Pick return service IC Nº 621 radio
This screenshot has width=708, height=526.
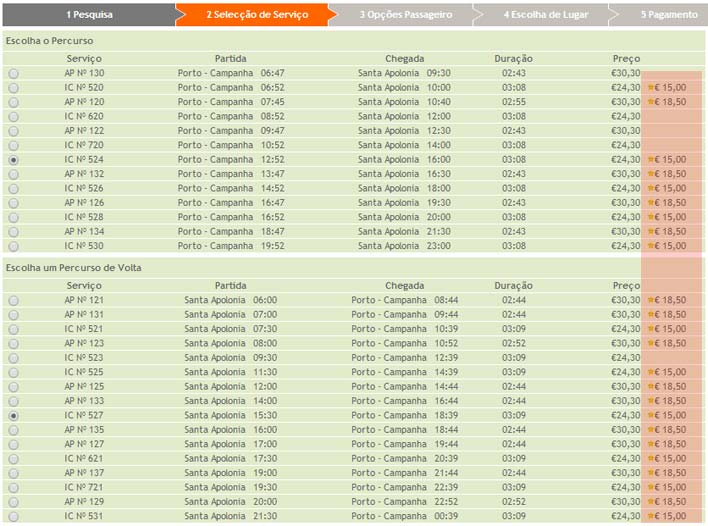click(13, 458)
